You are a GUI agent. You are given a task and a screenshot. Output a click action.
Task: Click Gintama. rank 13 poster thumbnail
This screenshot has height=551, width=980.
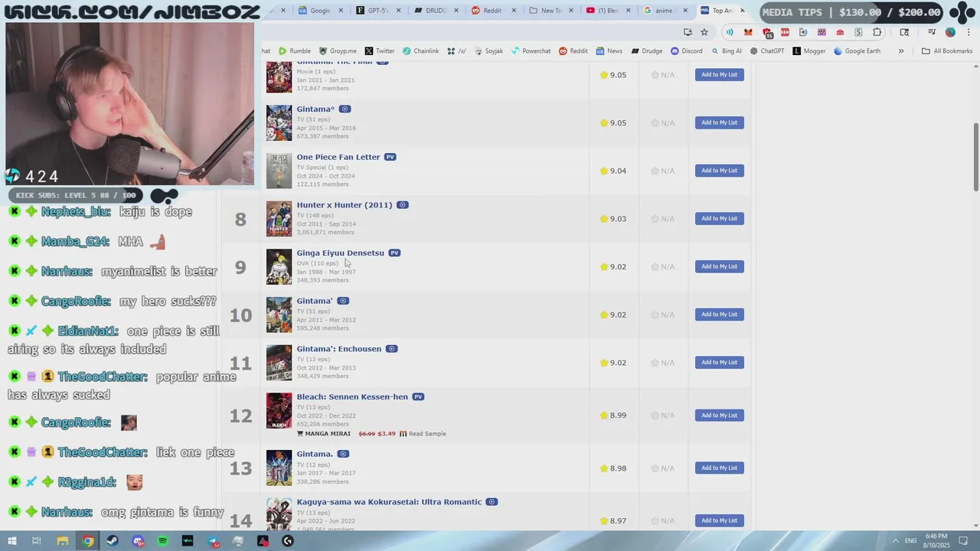[279, 468]
